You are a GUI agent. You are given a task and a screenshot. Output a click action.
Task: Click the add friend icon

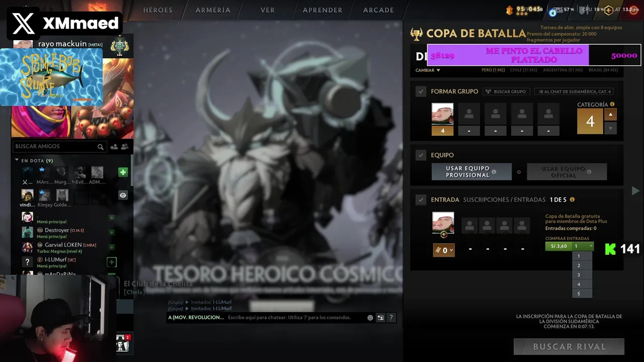coord(114,147)
